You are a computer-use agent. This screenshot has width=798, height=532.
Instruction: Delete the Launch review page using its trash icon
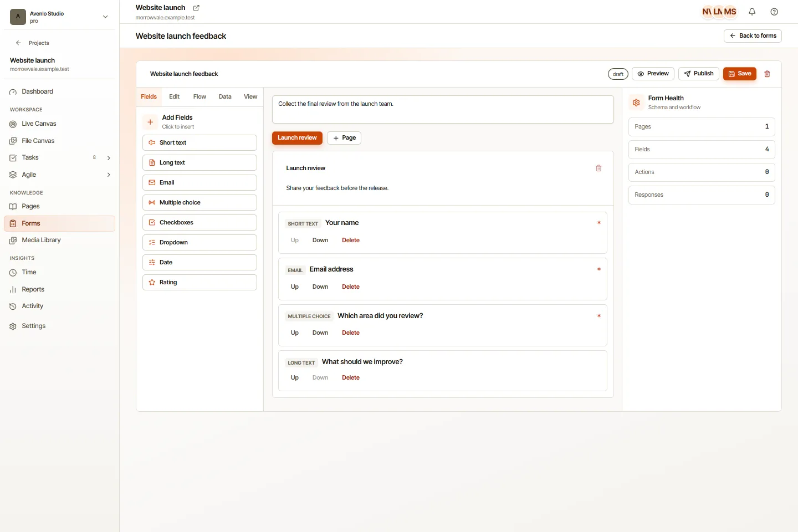598,168
